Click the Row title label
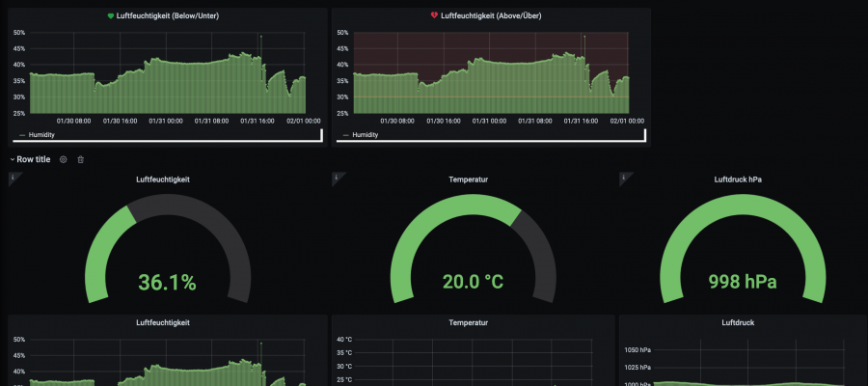 33,159
